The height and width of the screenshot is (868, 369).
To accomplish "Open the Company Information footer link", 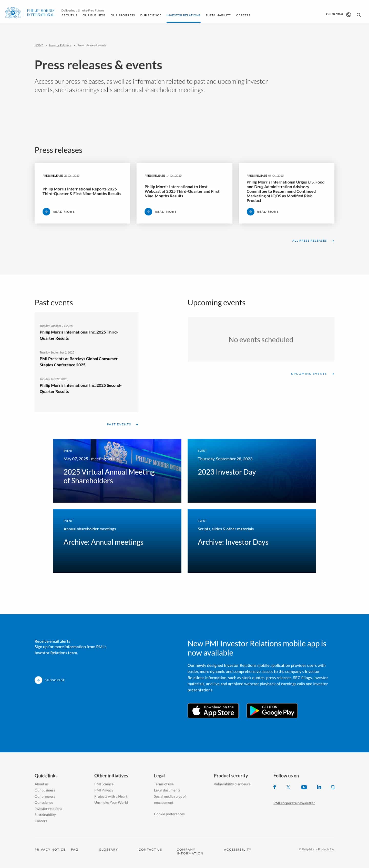I will [x=190, y=851].
